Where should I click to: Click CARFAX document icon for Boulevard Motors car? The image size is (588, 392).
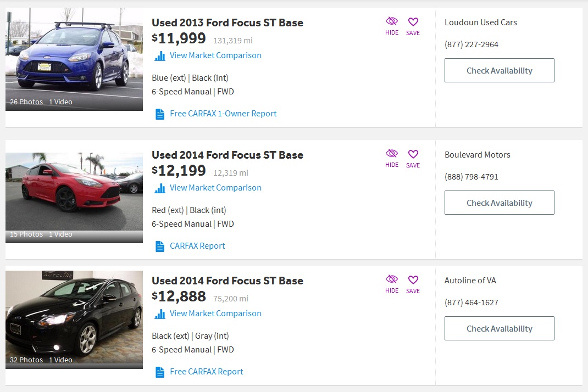coord(160,246)
